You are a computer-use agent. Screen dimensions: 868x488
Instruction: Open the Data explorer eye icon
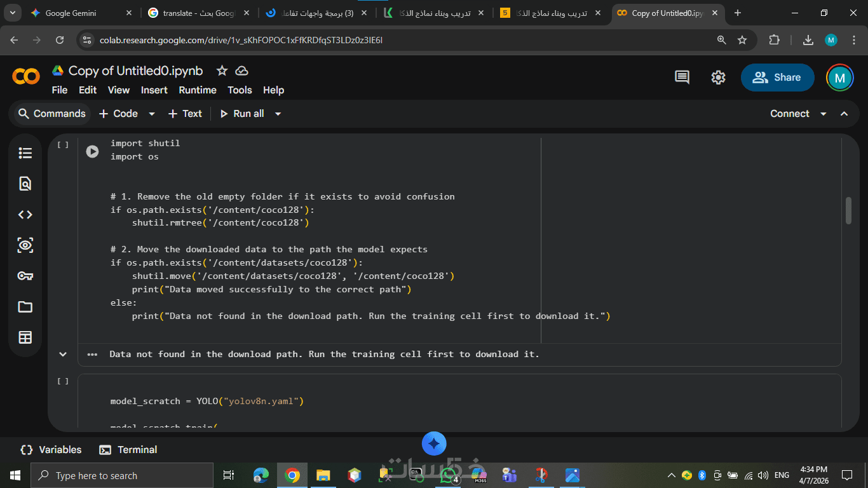coord(25,245)
